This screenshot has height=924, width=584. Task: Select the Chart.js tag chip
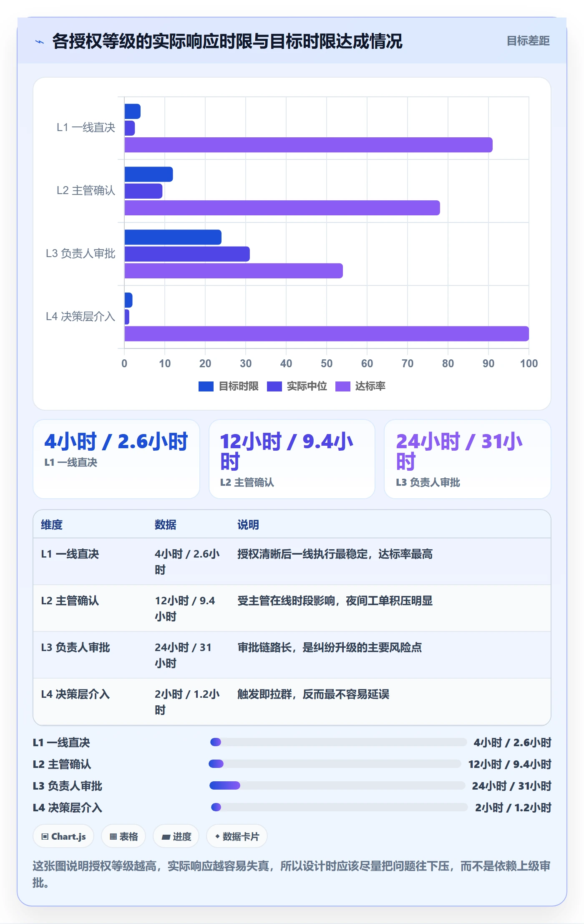[63, 836]
